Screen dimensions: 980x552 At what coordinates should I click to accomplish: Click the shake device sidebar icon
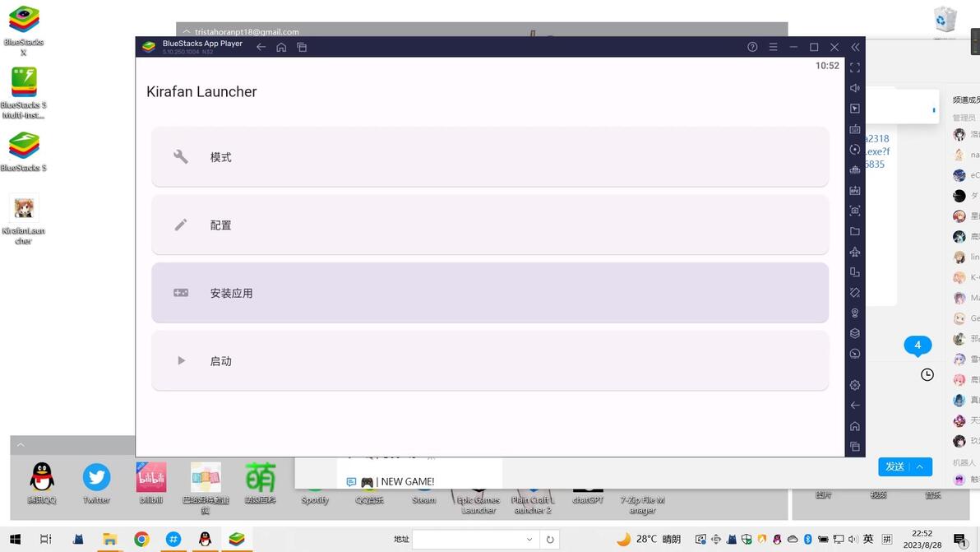click(855, 293)
